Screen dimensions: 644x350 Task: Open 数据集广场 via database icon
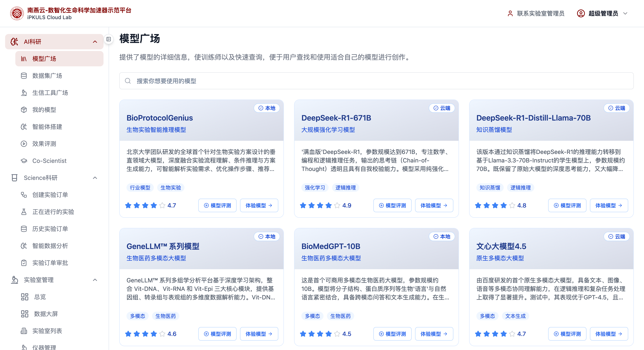(24, 76)
